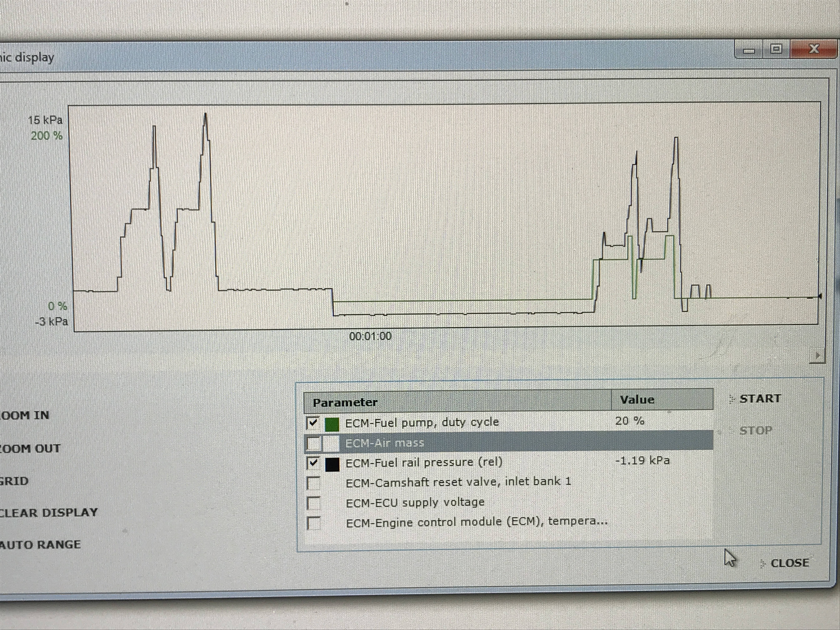The width and height of the screenshot is (840, 630).
Task: Click the graph scroll right arrow
Action: click(817, 356)
